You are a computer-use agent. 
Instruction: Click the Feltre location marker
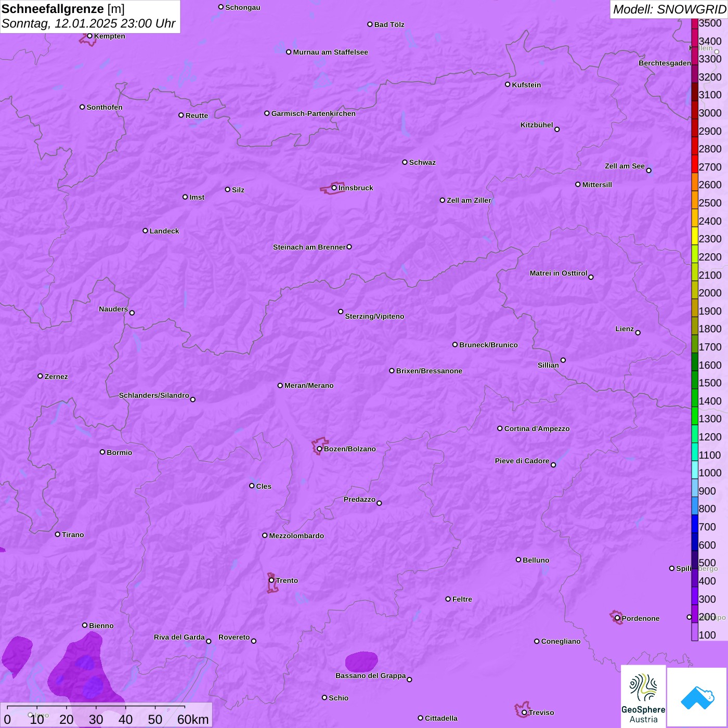pos(448,599)
